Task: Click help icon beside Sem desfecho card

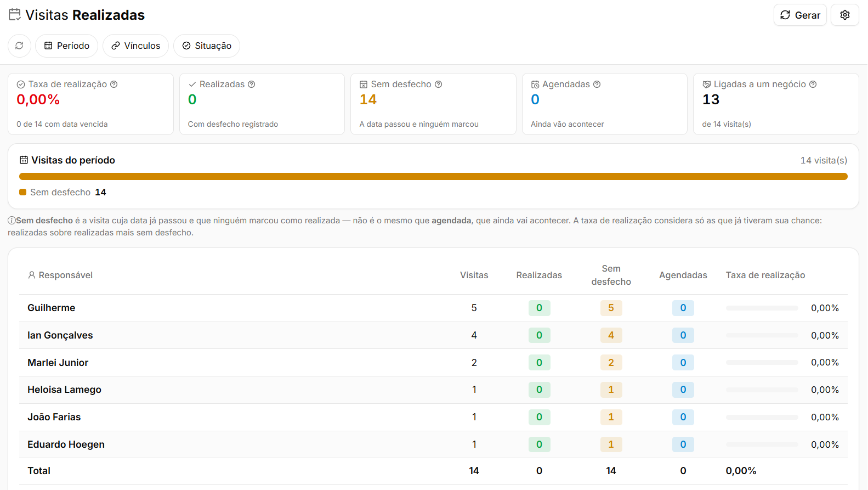Action: click(x=439, y=85)
